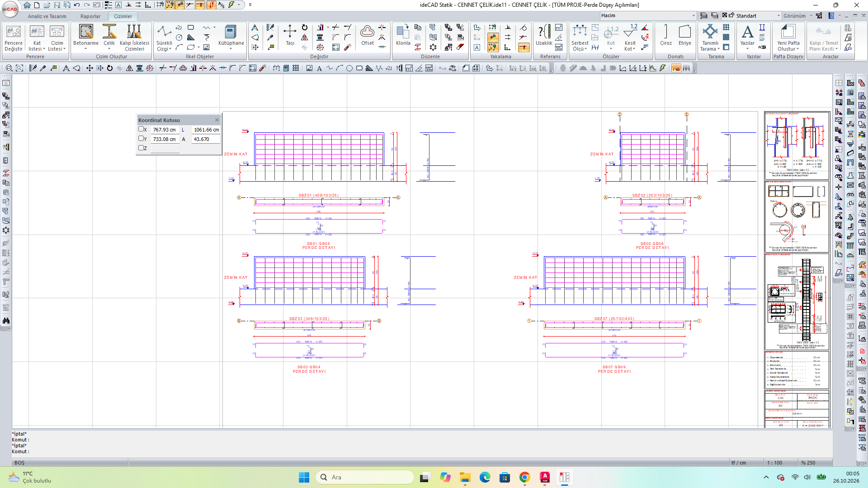The width and height of the screenshot is (868, 488).
Task: Tick the Y coordinate lock checkbox
Action: 141,139
